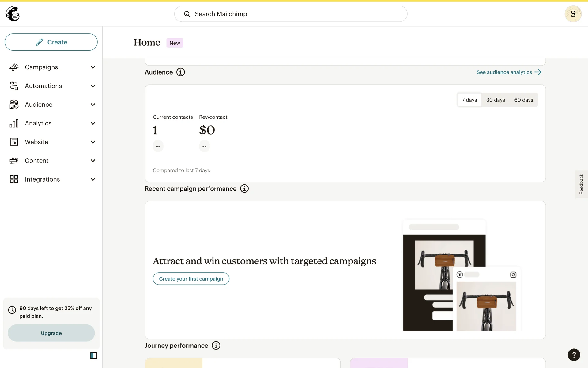Expand the Website menu chevron

pyautogui.click(x=93, y=142)
